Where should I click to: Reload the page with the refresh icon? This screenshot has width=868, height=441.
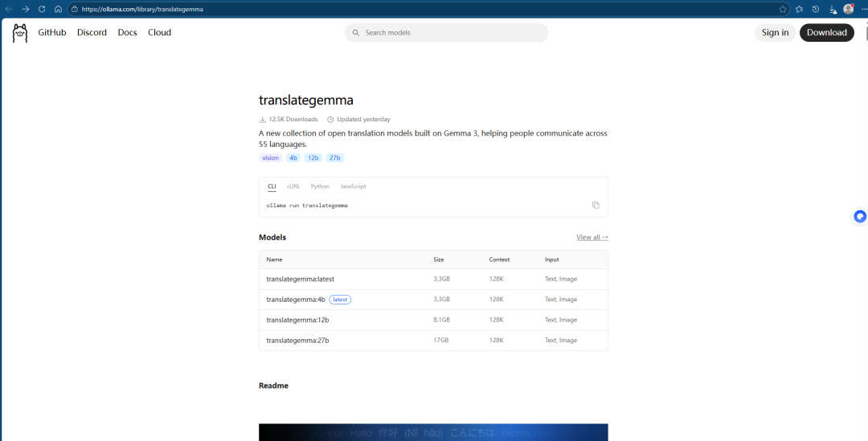coord(42,9)
